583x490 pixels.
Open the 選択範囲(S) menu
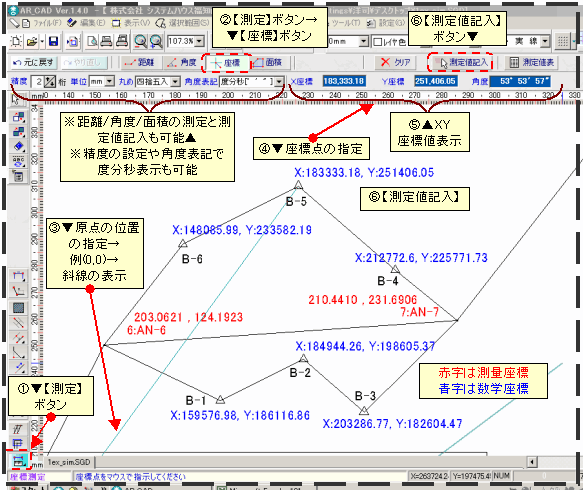click(x=189, y=23)
